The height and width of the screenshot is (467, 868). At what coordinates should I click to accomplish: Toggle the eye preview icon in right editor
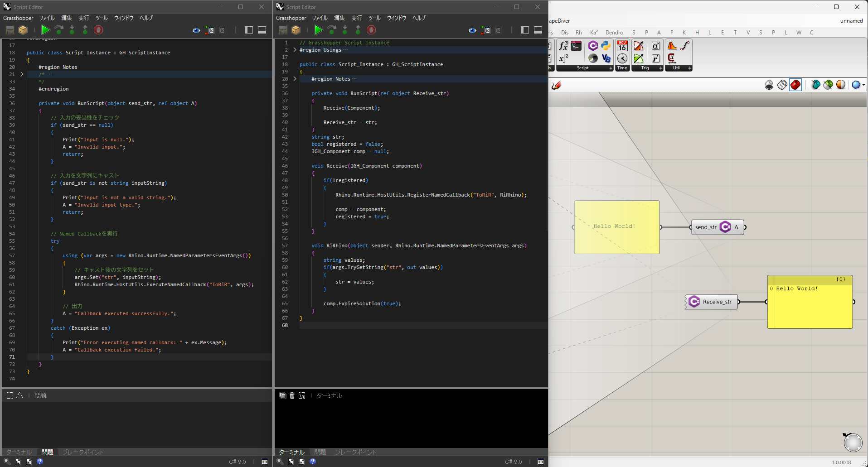click(472, 30)
